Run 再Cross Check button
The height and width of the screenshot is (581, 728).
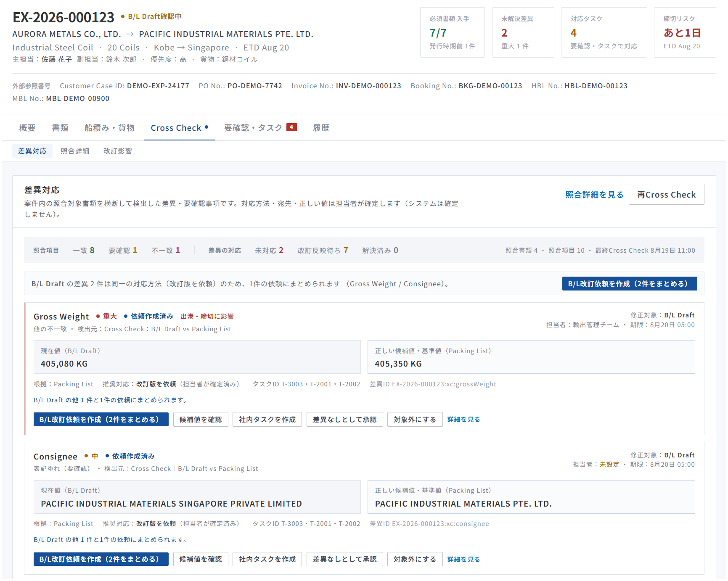pos(666,195)
